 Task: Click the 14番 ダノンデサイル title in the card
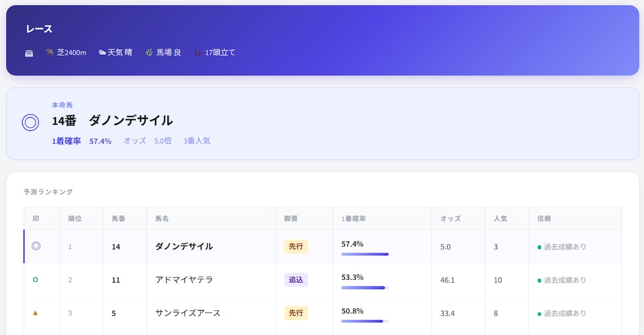pyautogui.click(x=112, y=121)
